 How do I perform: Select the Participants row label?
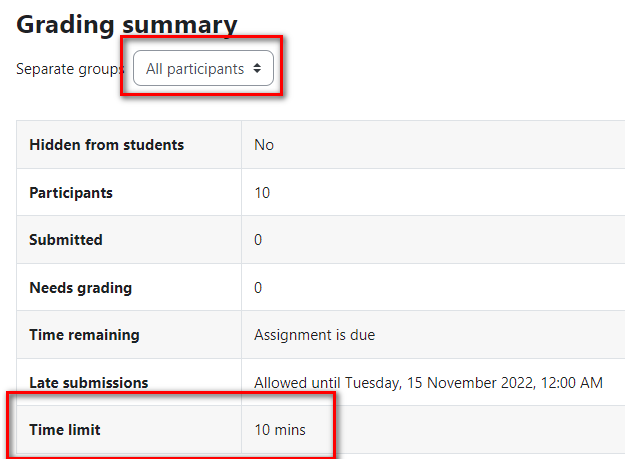71,193
